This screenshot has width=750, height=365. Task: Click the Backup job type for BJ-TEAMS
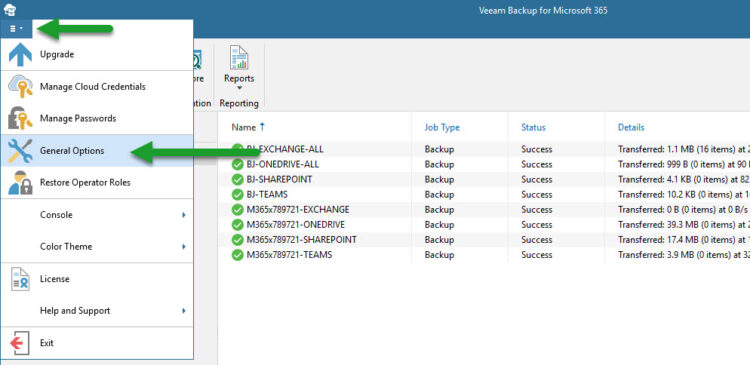439,195
